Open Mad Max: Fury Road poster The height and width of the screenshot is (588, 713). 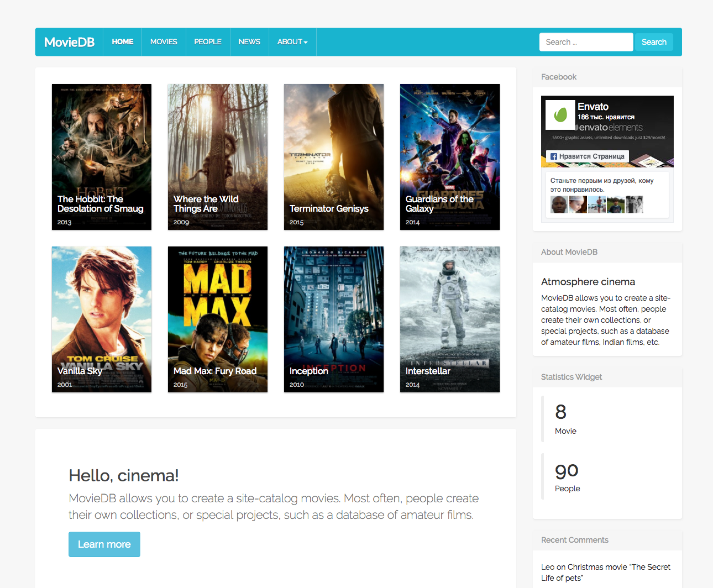(x=218, y=319)
